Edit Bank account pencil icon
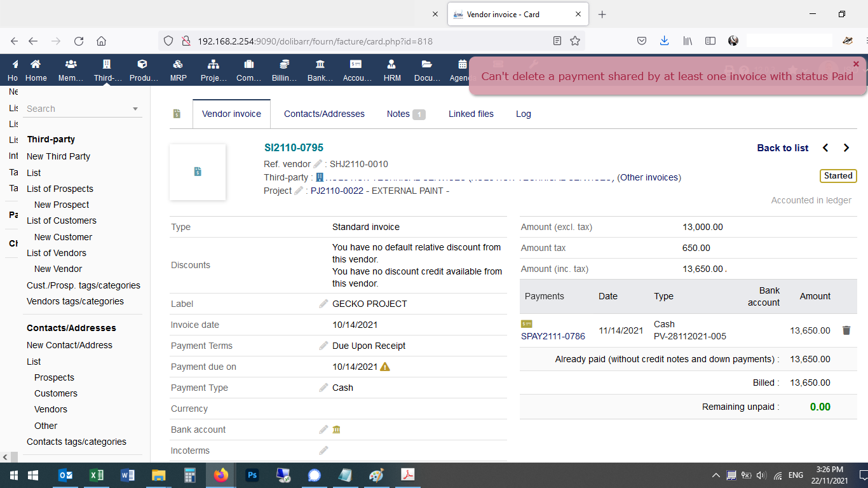The image size is (868, 488). point(323,430)
